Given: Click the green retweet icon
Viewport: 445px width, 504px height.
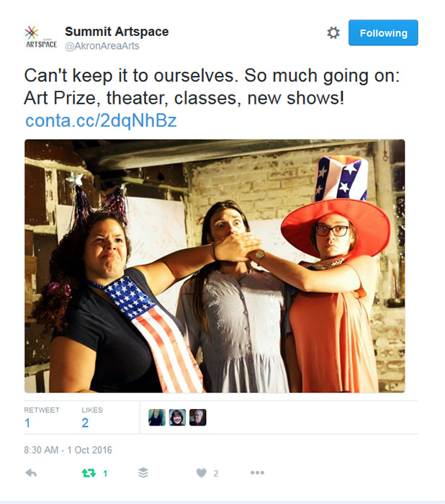Looking at the screenshot, I should pos(89,473).
